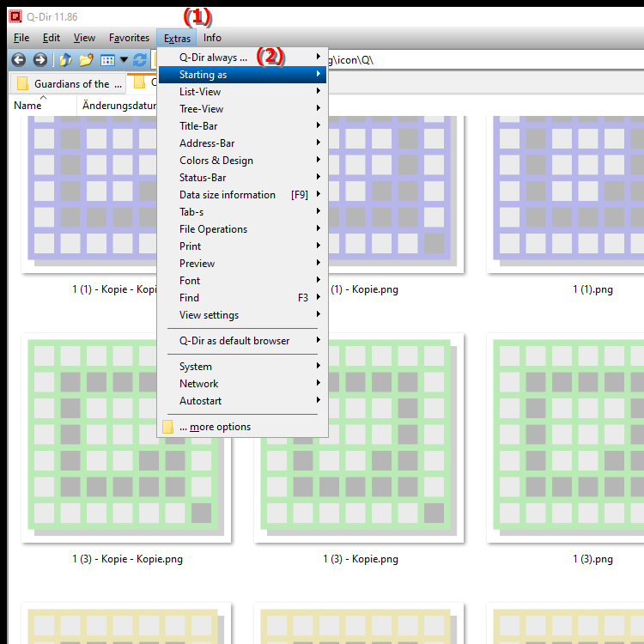Expand the Status-Bar submenu
This screenshot has height=644, width=644.
[x=242, y=178]
